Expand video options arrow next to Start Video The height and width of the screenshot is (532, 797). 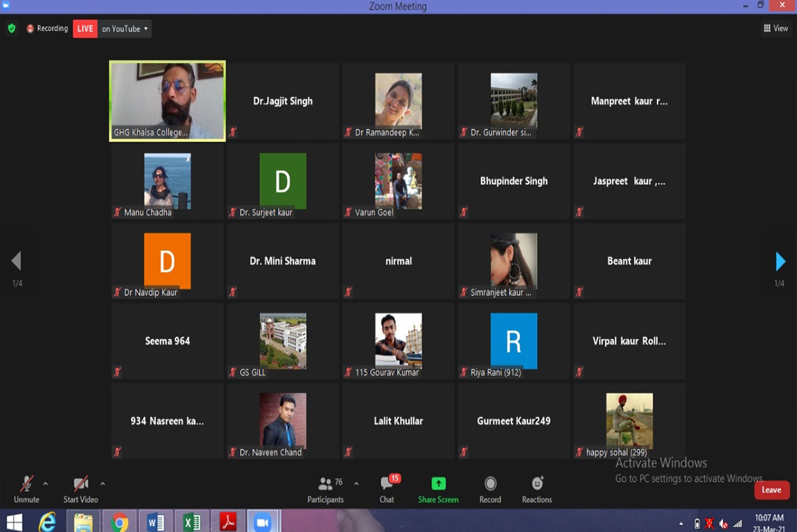click(x=103, y=484)
